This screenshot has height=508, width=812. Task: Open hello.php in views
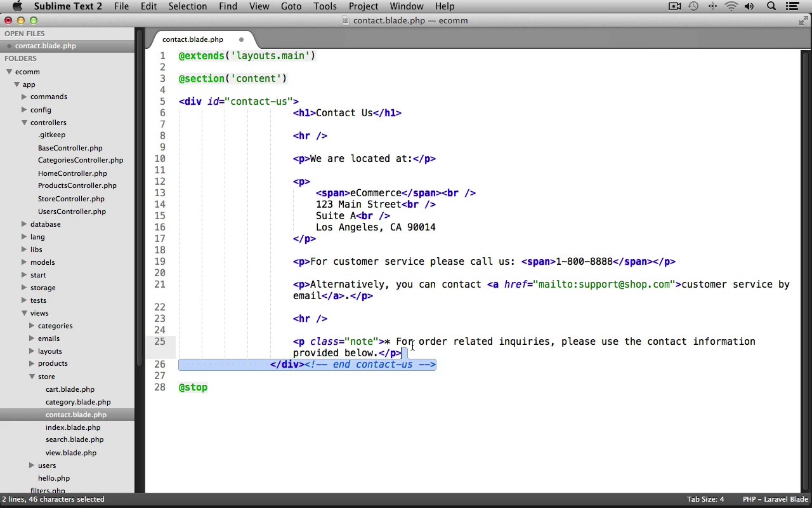click(54, 478)
